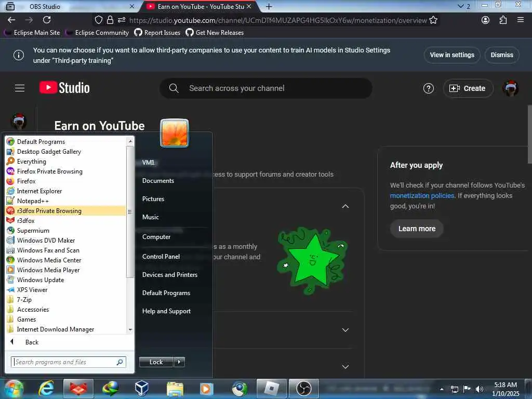Click the Action Center flag icon
Screen dimensions: 532x399
(467, 389)
